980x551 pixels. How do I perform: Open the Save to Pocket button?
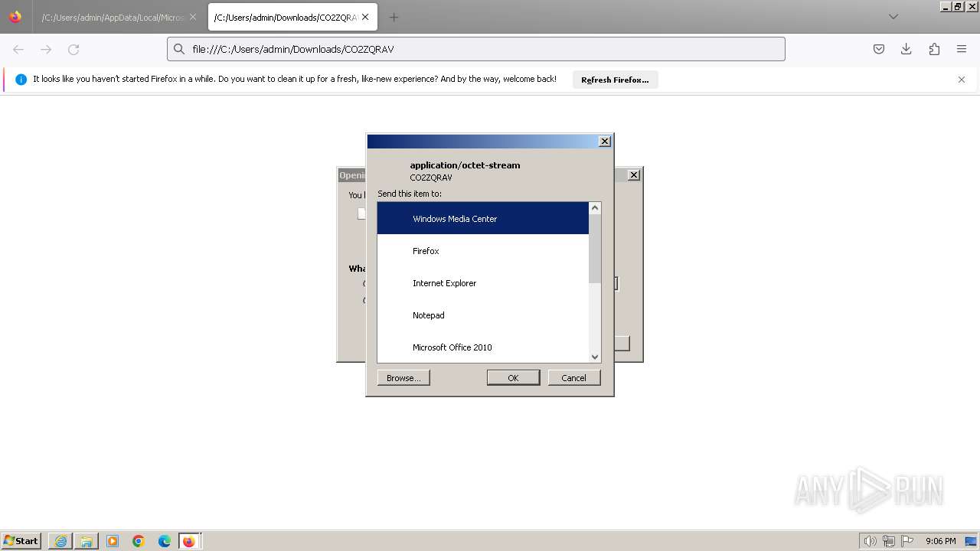[879, 49]
